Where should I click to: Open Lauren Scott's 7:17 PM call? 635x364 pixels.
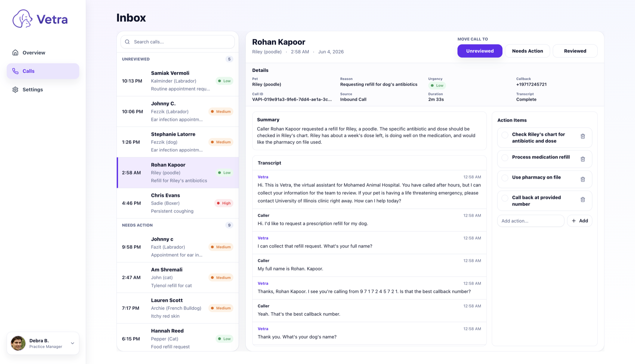tap(178, 308)
